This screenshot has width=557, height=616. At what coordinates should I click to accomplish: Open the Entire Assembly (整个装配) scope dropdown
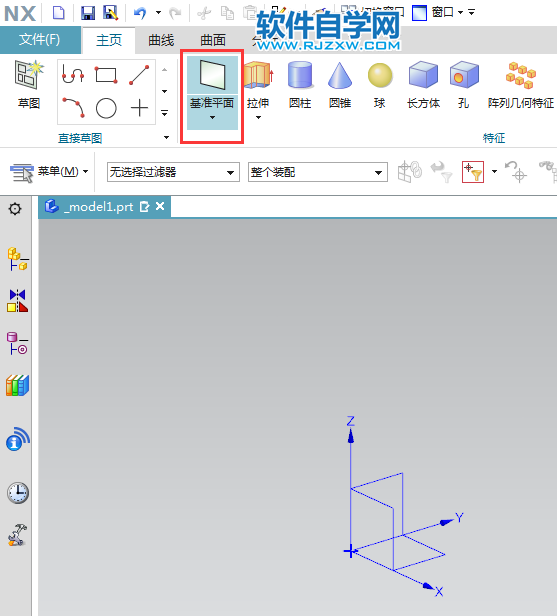(318, 172)
